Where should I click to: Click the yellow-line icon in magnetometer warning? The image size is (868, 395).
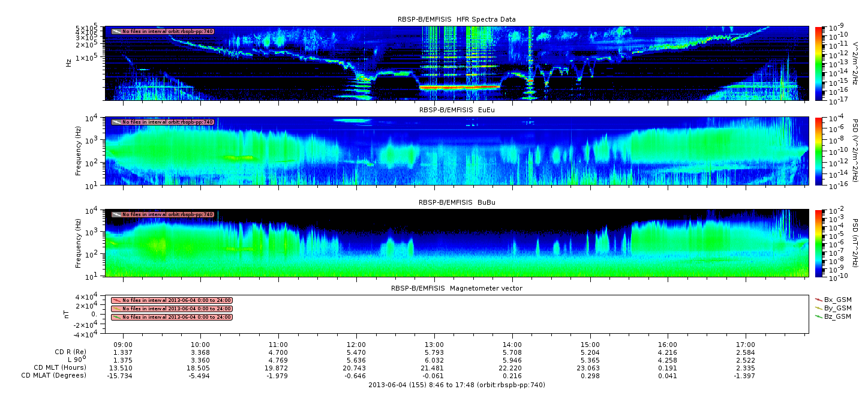(x=117, y=309)
